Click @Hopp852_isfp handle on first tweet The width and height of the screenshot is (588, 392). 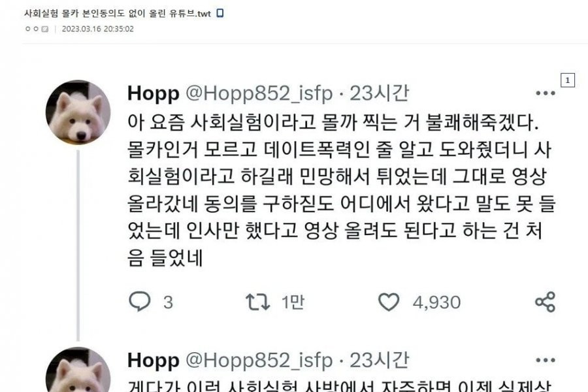tap(259, 93)
